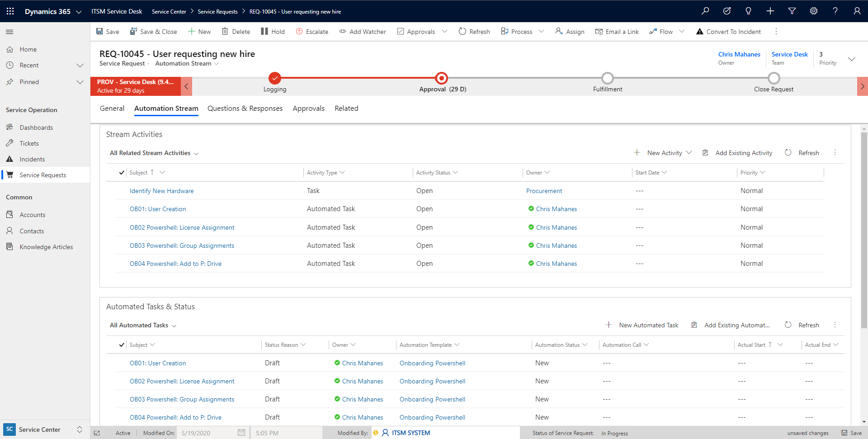The width and height of the screenshot is (868, 439).
Task: Switch to Questions & Responses tab
Action: coord(245,109)
